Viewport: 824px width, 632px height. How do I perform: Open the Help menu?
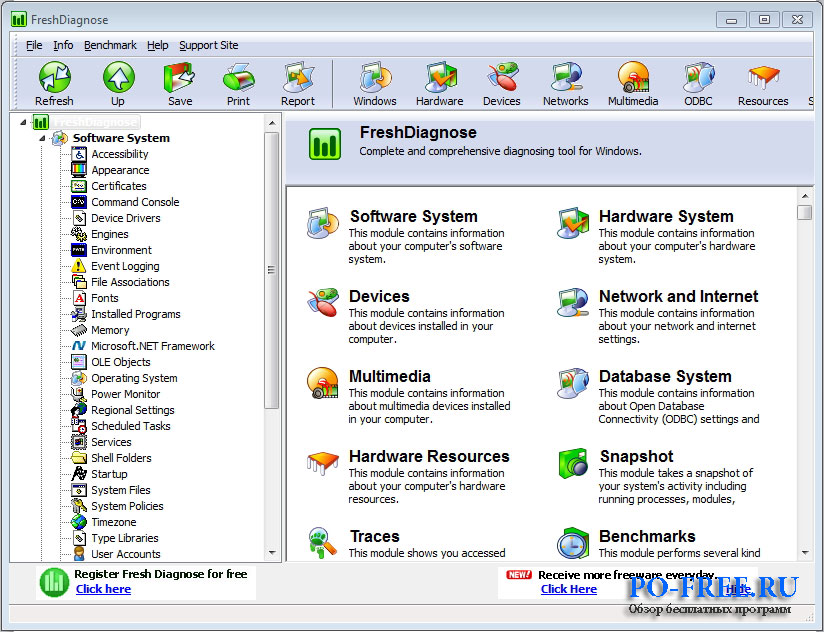158,46
